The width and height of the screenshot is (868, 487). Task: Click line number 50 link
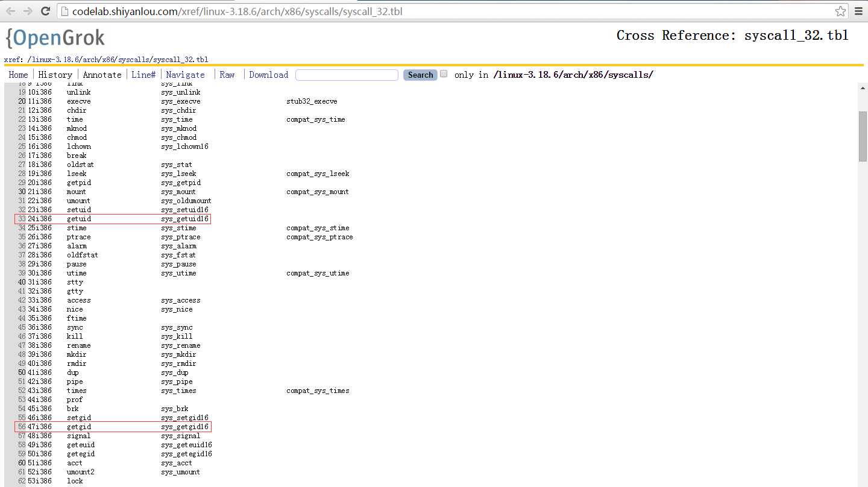pos(22,372)
